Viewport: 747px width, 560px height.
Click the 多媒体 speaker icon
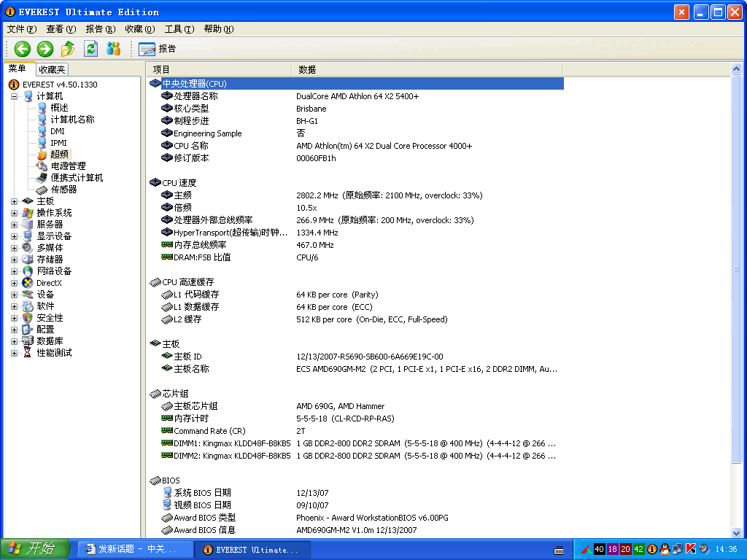(x=28, y=248)
